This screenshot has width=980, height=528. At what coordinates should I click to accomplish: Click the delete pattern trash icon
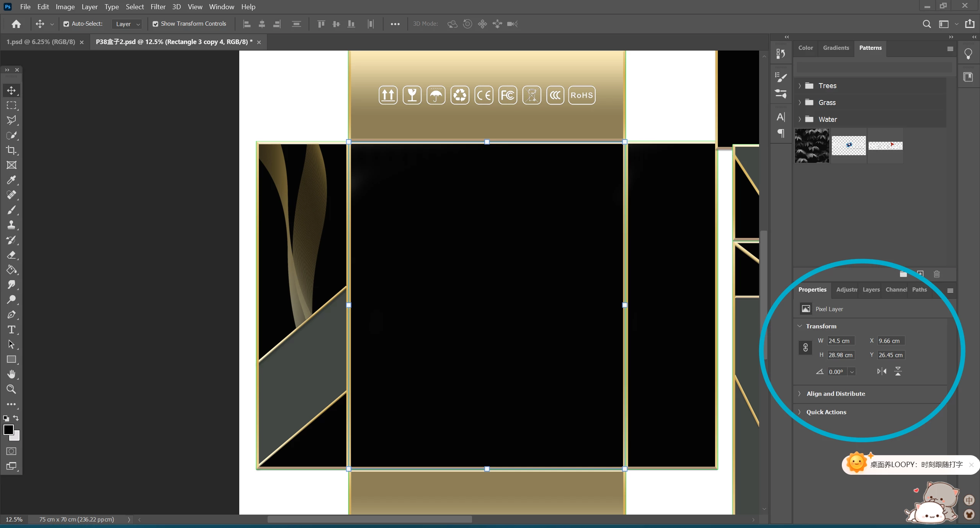(936, 274)
